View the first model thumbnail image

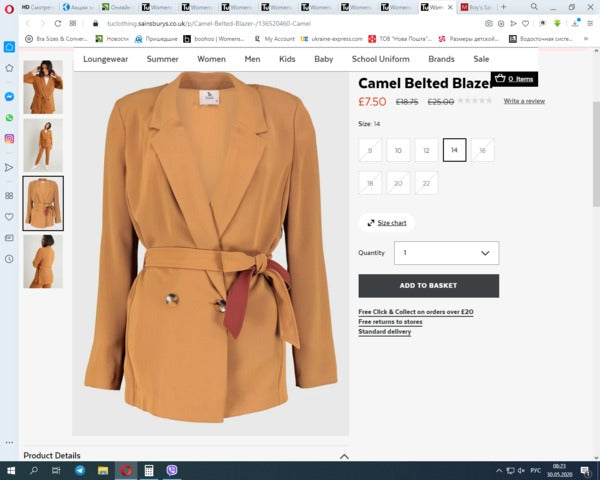click(43, 87)
